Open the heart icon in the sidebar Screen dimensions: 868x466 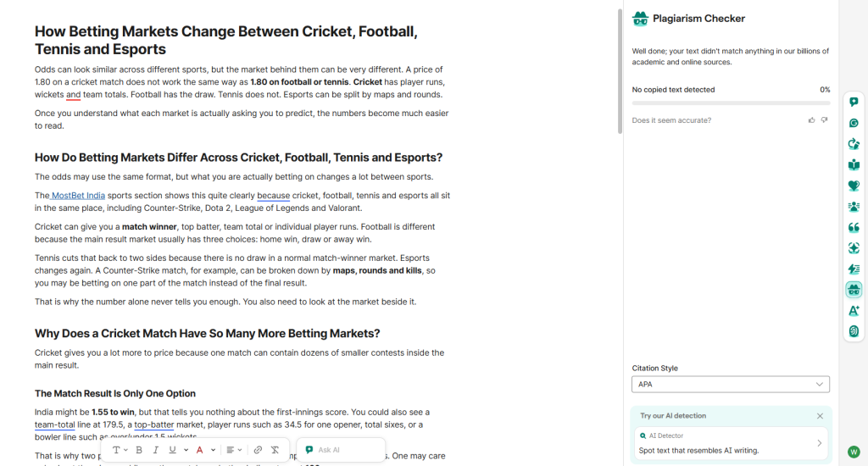click(854, 186)
